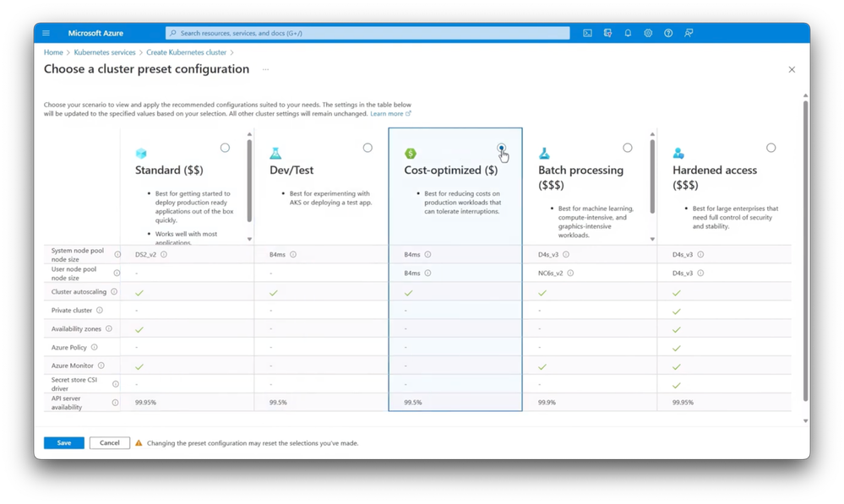Screen dimensions: 844x504
Task: Open the Help question mark icon
Action: (668, 33)
